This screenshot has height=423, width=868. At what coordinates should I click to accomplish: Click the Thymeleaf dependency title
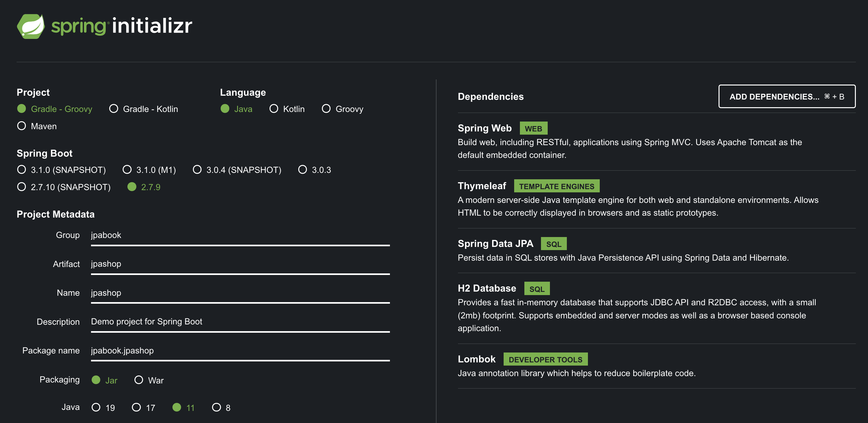pos(482,186)
